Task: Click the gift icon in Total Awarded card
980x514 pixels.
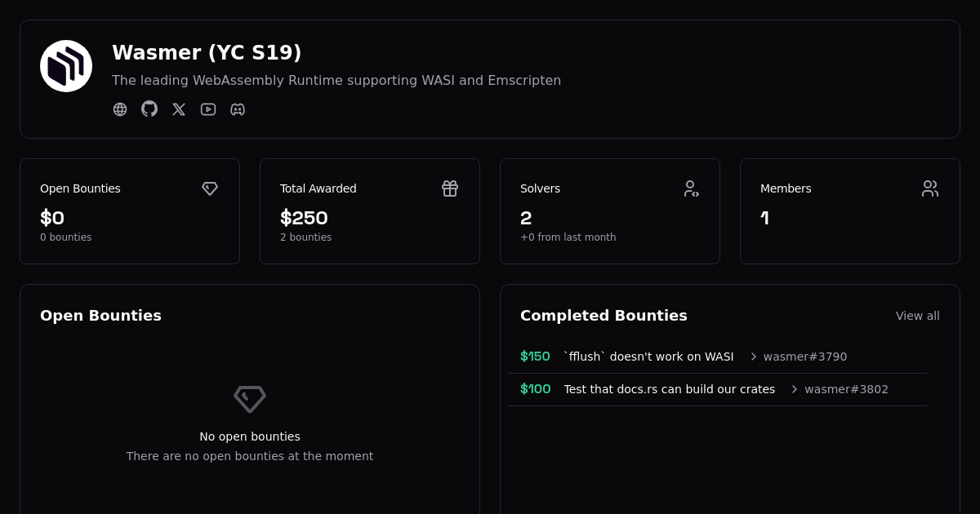Action: tap(450, 188)
